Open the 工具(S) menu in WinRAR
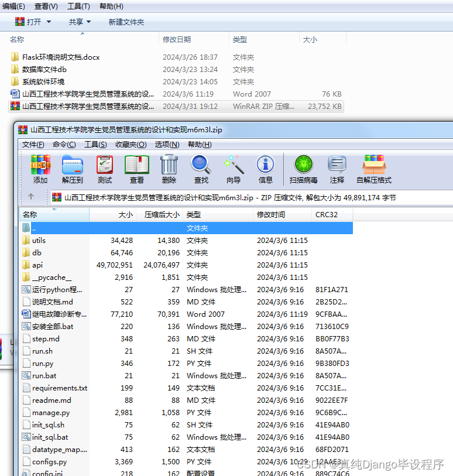This screenshot has width=453, height=476. 95,145
